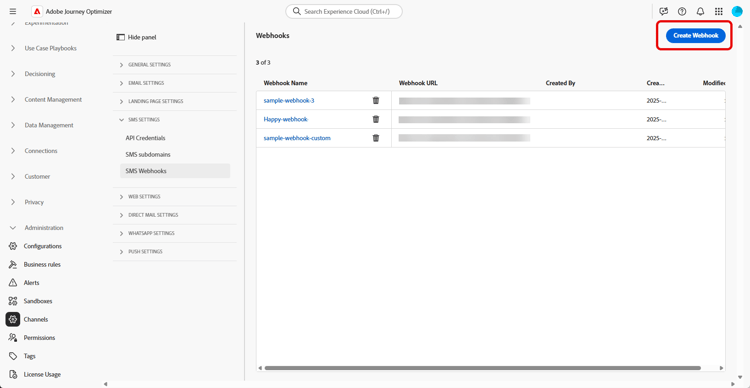Select API Credentials under SMS settings

click(145, 138)
